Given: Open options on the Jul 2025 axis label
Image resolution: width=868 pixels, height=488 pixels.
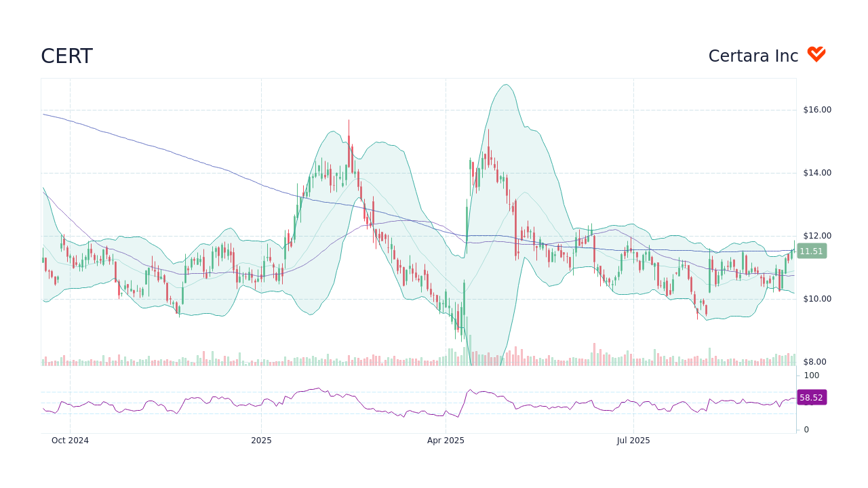Looking at the screenshot, I should click(x=633, y=440).
